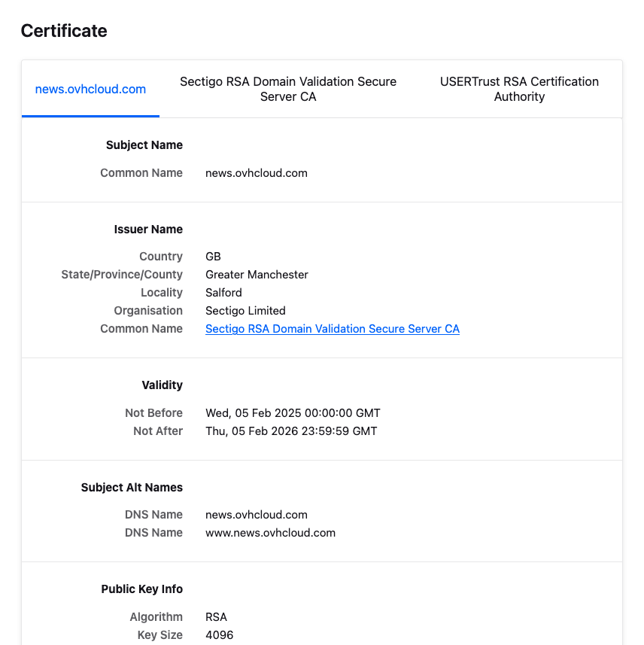Viewport: 644px width, 645px height.
Task: Follow the Sectigo RSA Domain Validation issuer link
Action: 333,329
